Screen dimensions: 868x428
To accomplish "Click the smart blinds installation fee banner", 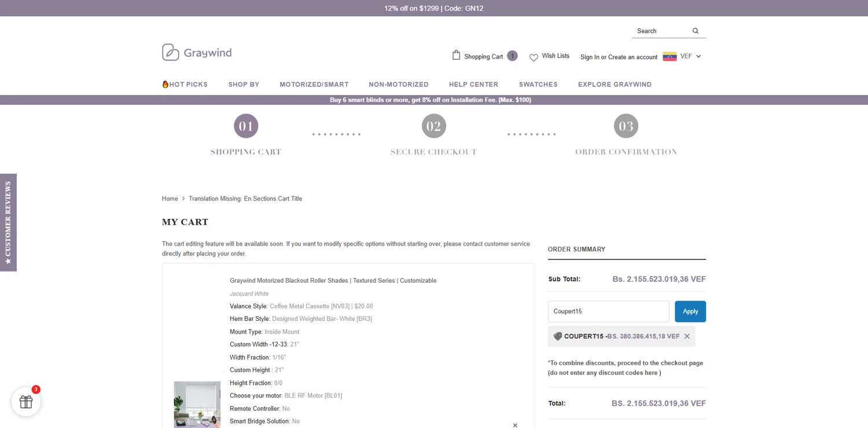I will tap(431, 100).
